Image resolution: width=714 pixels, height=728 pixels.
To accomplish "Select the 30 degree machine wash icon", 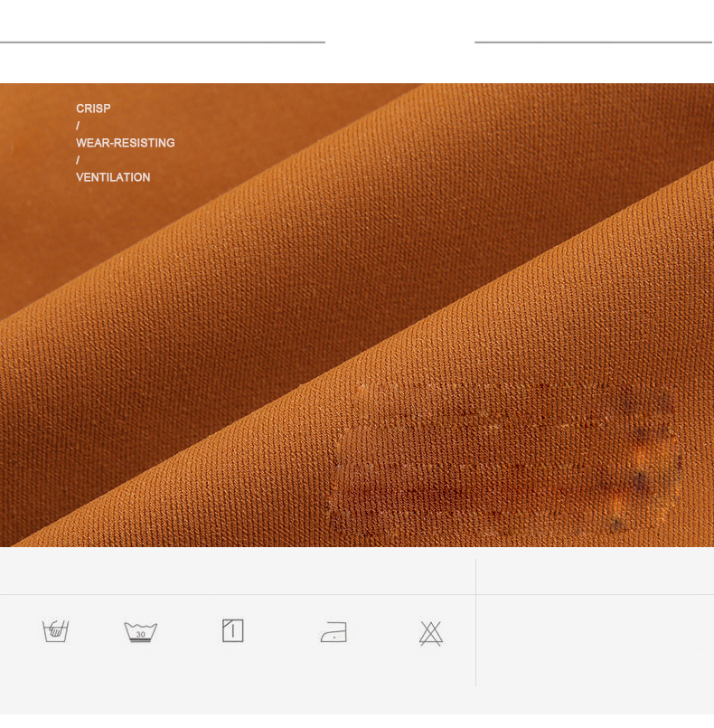I will pos(141,631).
